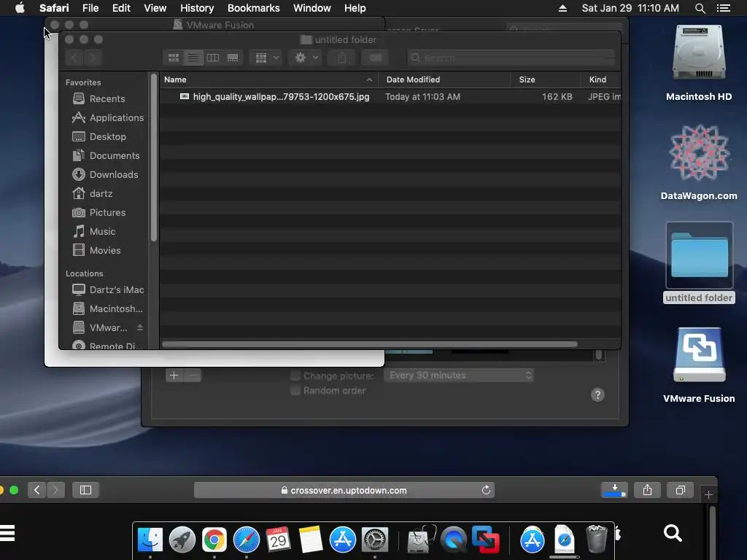
Task: Select Movies in Finder sidebar
Action: (x=107, y=251)
